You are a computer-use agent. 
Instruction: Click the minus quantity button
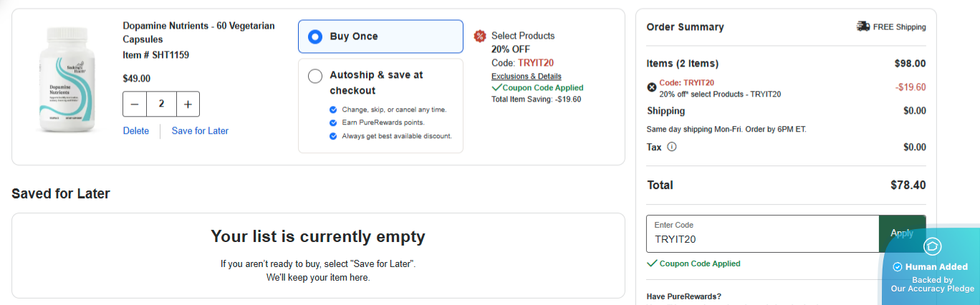[135, 104]
